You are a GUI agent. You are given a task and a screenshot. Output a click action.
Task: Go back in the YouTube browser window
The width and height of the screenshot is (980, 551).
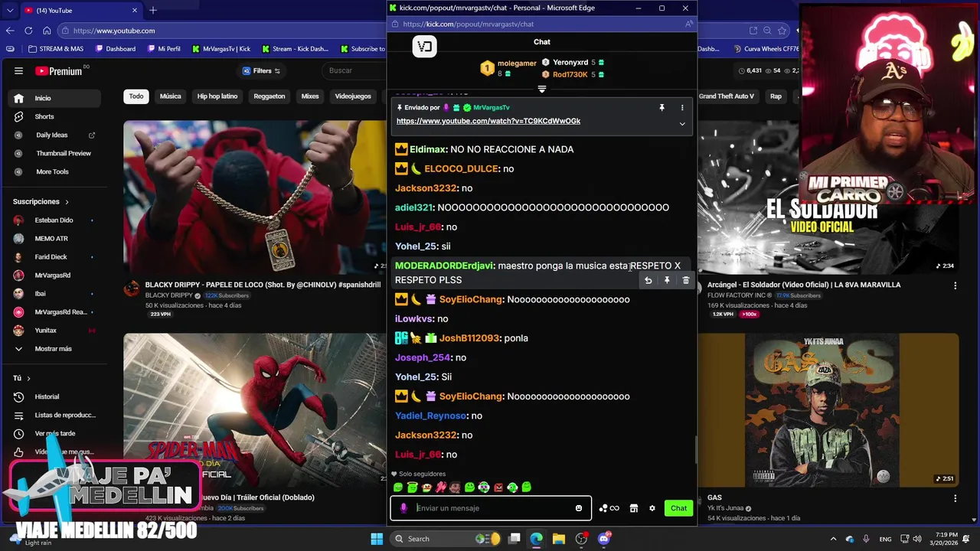[10, 31]
